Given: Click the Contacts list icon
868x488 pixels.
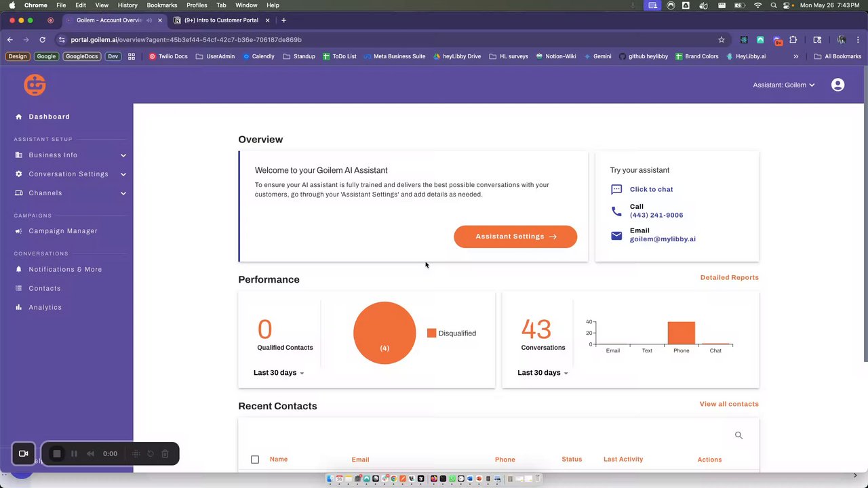Looking at the screenshot, I should coord(18,288).
